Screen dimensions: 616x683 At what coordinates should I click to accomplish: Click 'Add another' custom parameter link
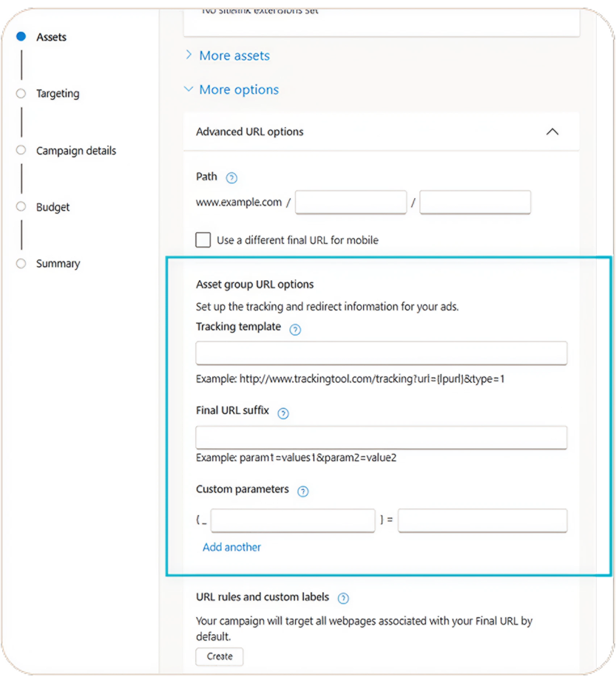tap(231, 547)
